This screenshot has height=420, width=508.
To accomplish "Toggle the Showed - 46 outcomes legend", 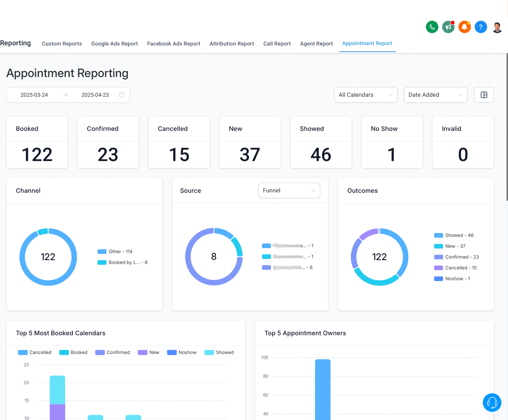I will point(454,235).
